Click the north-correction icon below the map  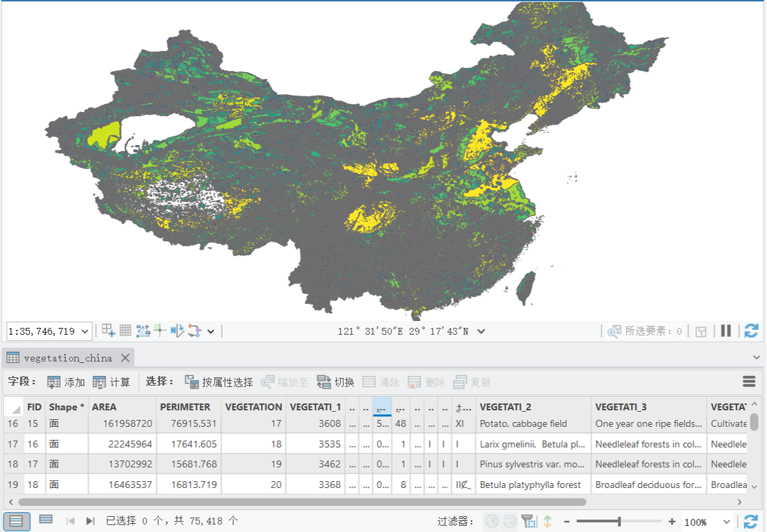[177, 331]
